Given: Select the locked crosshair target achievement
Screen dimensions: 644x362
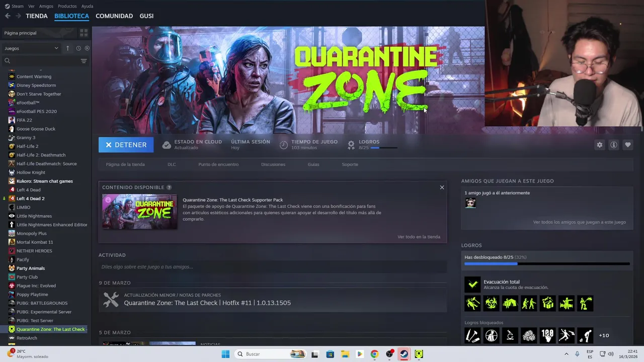Looking at the screenshot, I should click(491, 335).
